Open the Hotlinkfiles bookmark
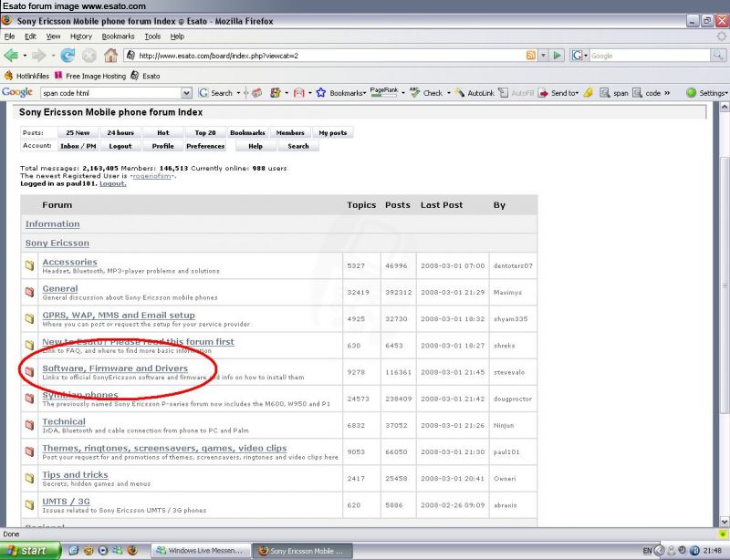The height and width of the screenshot is (560, 730). tap(26, 76)
